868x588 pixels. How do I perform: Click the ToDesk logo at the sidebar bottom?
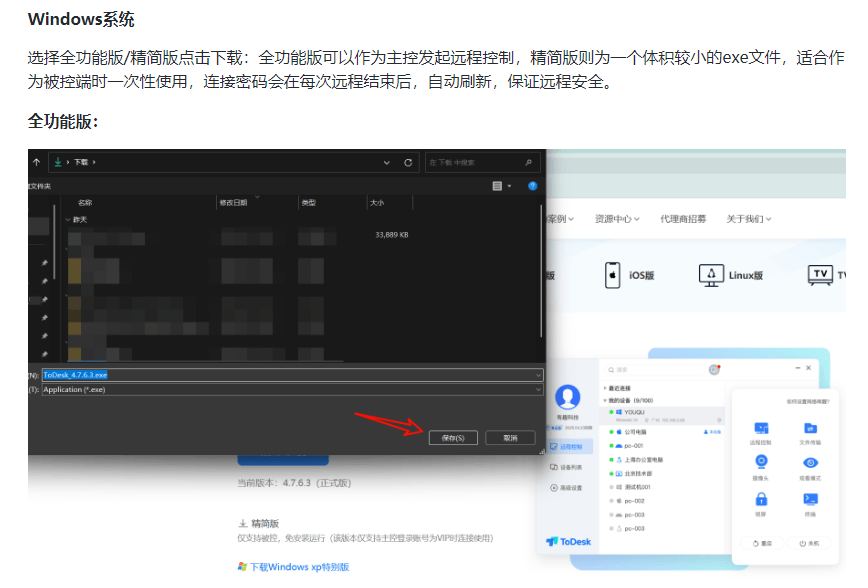click(569, 541)
